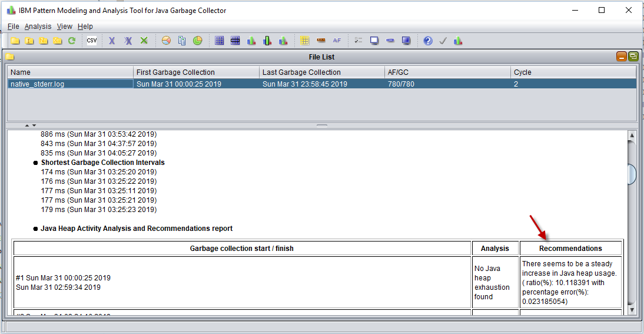Click the 174 ms interval entry
Screen dimensions: 644x334
coord(98,172)
